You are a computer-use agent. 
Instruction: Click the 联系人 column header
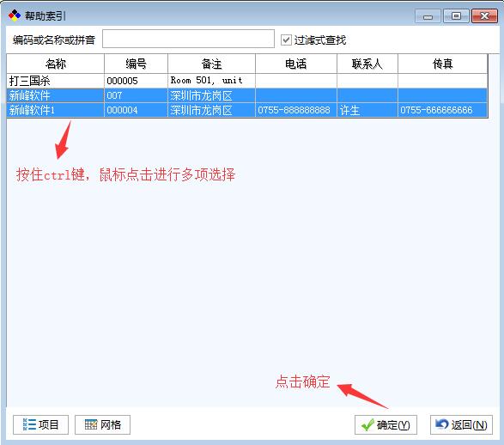367,64
